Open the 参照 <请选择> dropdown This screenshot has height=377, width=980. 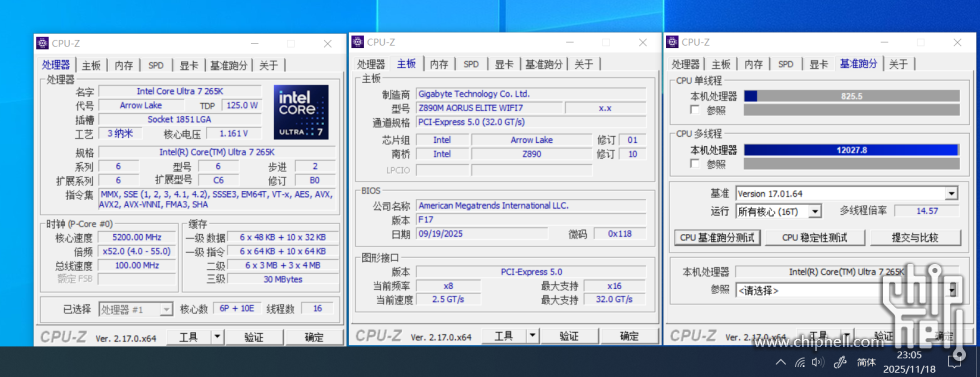[x=952, y=290]
